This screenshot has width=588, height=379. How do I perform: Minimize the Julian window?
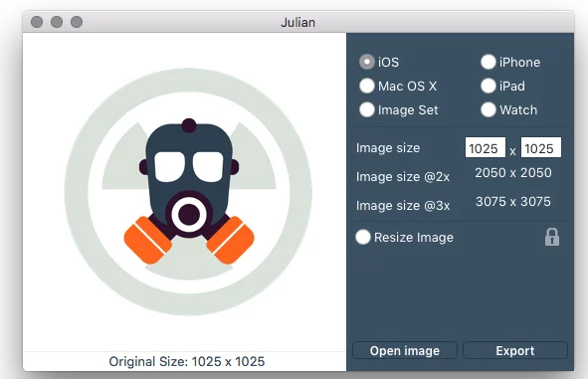57,22
